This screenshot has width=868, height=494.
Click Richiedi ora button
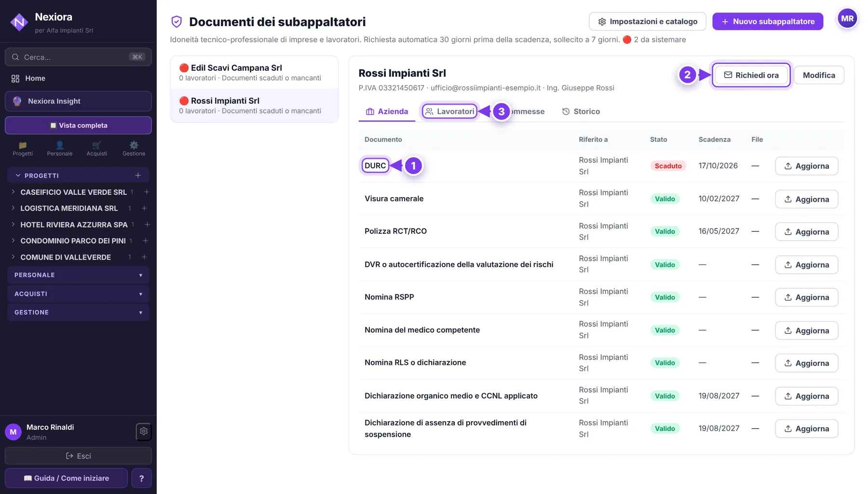pos(751,75)
